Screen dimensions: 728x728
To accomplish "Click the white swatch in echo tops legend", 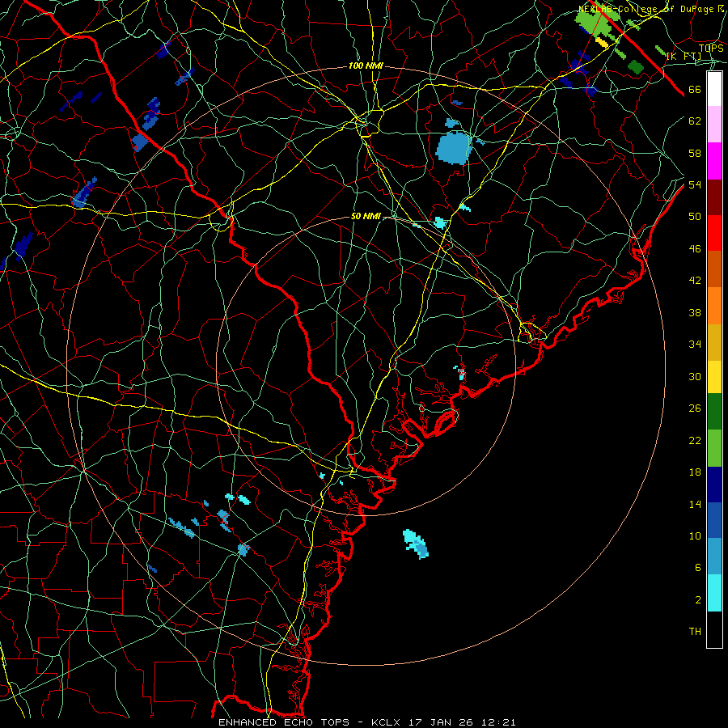I will 714,89.
